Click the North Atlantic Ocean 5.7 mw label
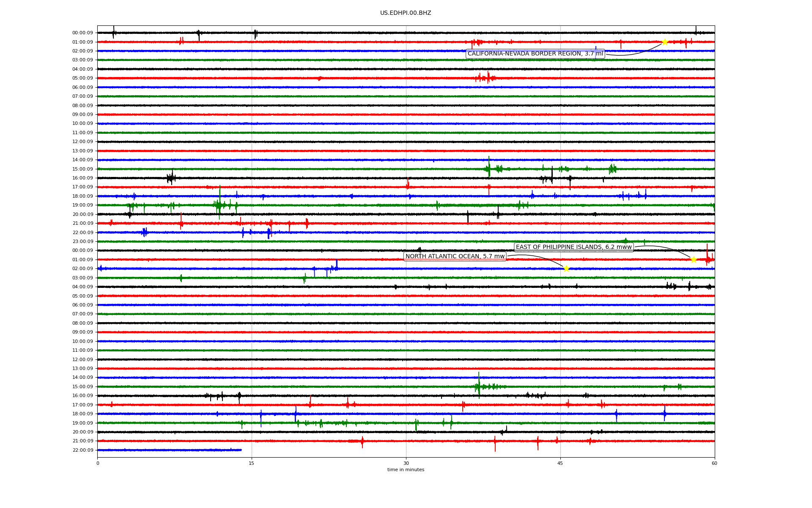This screenshot has height=508, width=812. 455,257
